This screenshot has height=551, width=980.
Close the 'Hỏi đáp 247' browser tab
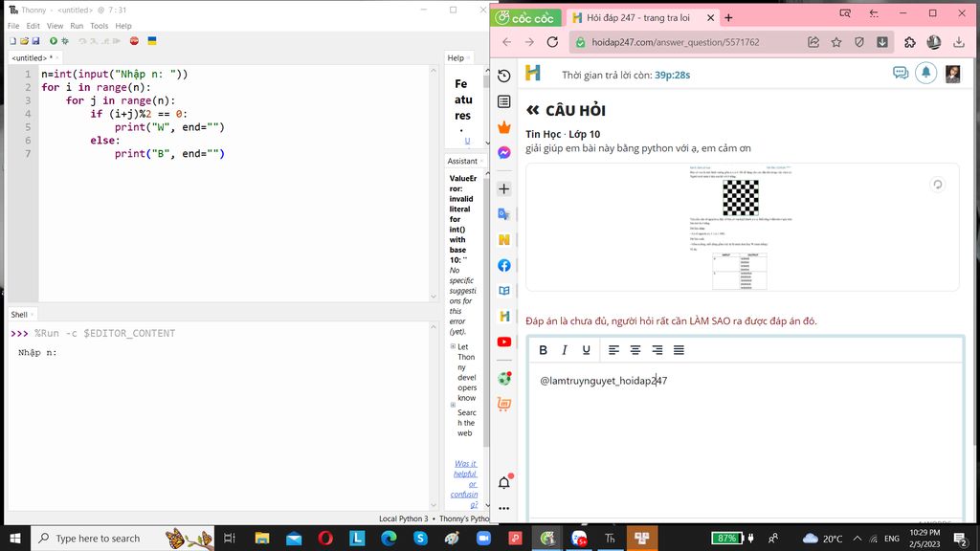710,17
